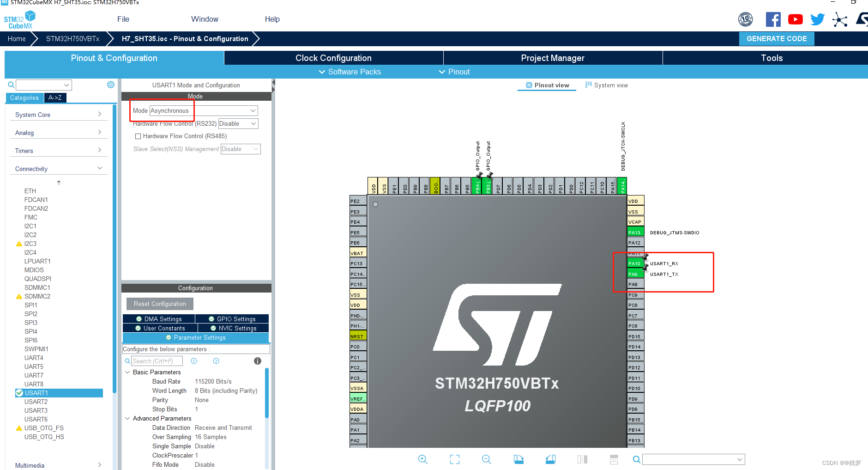Collapse the Connectivity category
This screenshot has height=470, width=868.
coord(58,169)
